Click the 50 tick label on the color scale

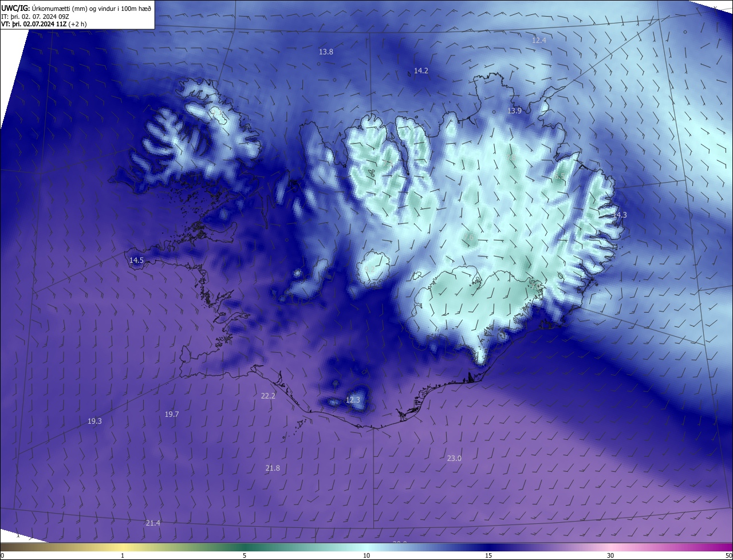(728, 555)
